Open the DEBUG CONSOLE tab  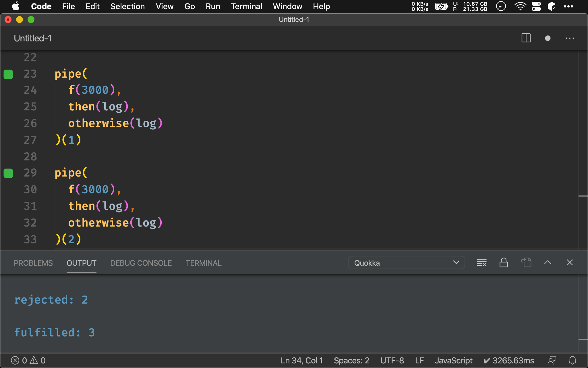coord(141,263)
